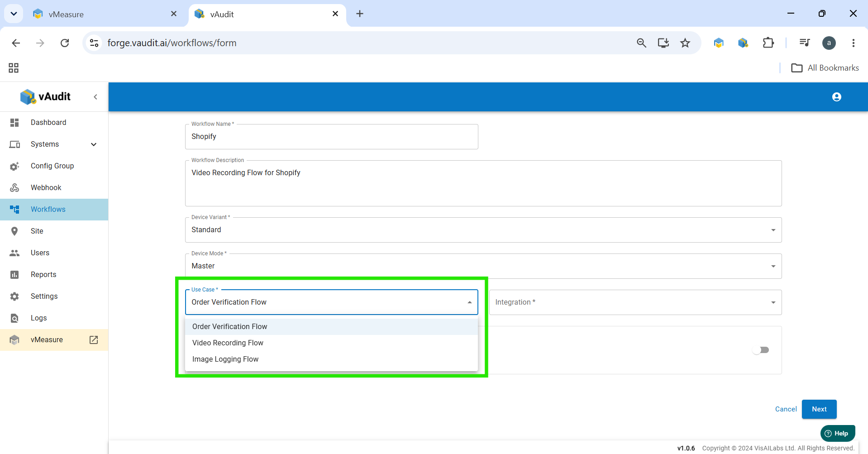Expand the Device Variant dropdown
The image size is (868, 454).
pos(773,230)
